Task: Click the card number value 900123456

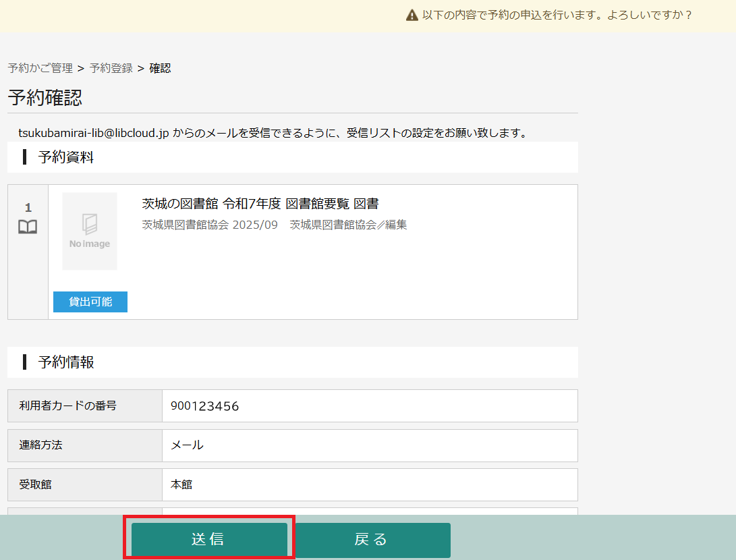Action: pos(205,406)
